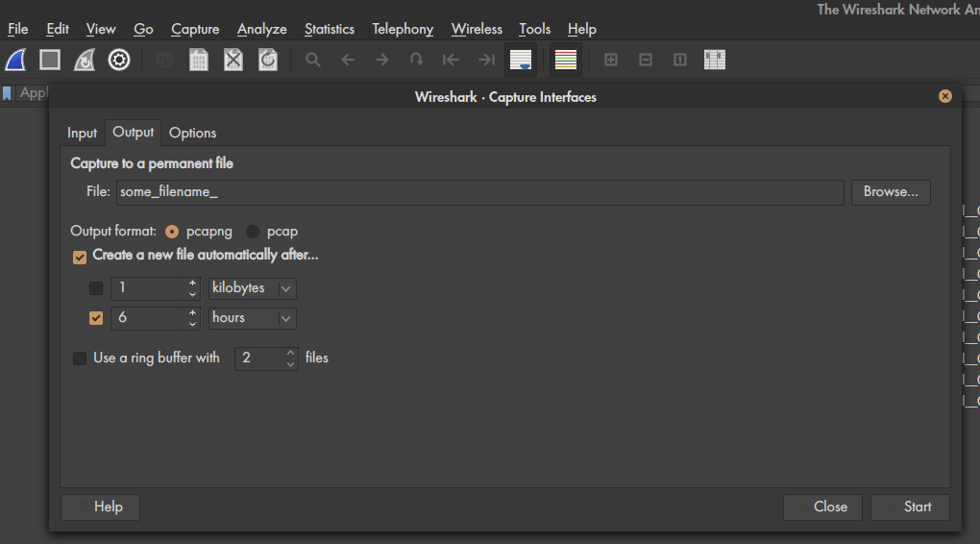Image resolution: width=980 pixels, height=544 pixels.
Task: Start capturing packets with shark fin icon
Action: [15, 60]
